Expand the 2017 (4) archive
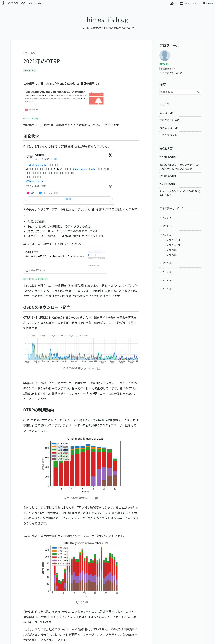This screenshot has width=215, height=644. (x=160, y=289)
